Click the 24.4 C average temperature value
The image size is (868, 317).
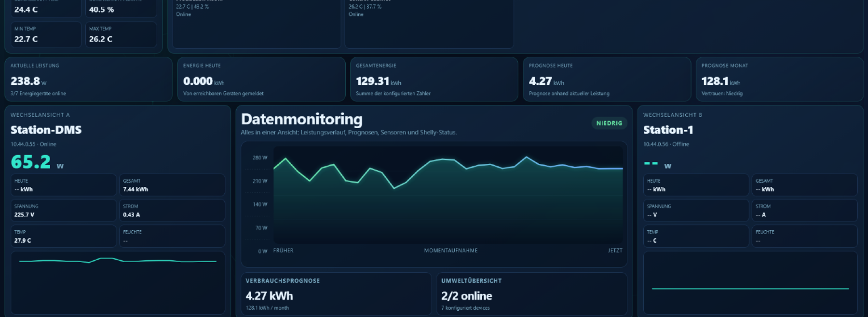(x=26, y=10)
